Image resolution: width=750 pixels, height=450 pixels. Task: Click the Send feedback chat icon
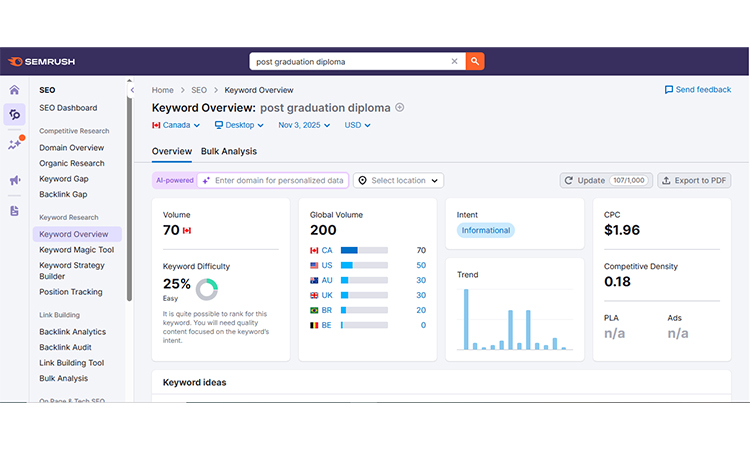(669, 89)
